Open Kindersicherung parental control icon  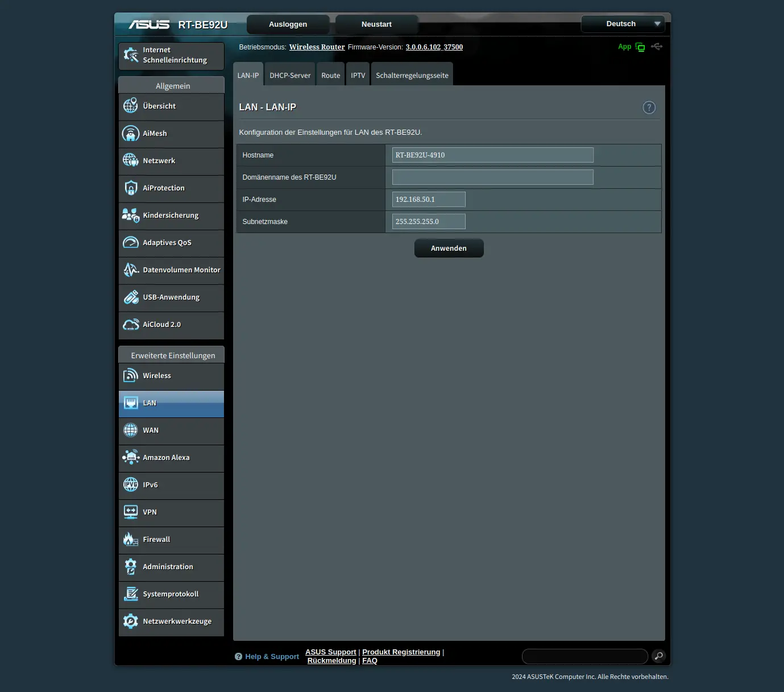pyautogui.click(x=131, y=216)
